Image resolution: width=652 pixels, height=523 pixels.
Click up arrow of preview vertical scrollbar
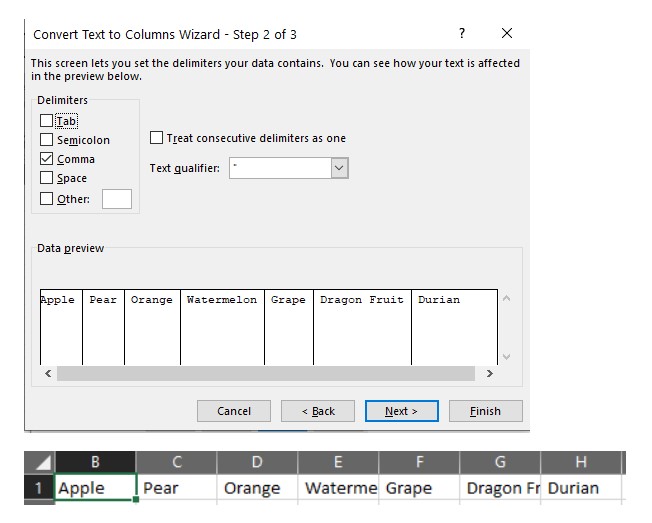click(506, 299)
